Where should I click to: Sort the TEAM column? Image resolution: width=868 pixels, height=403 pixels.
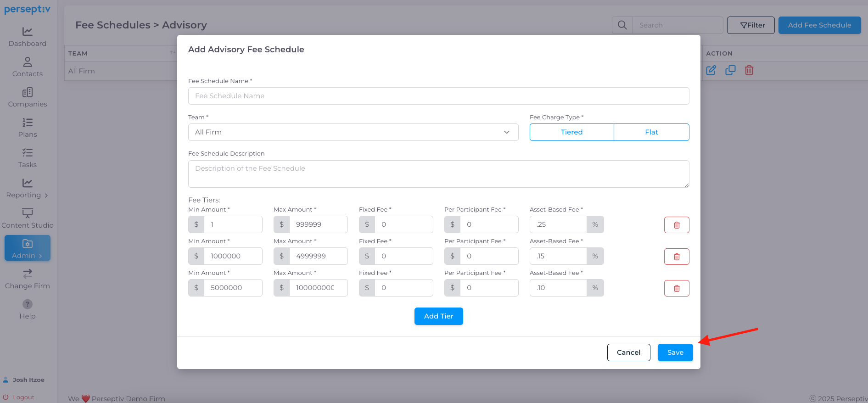[x=173, y=53]
